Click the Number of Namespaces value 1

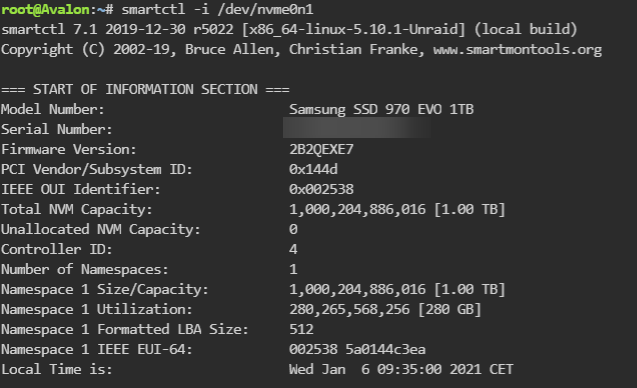click(x=293, y=269)
